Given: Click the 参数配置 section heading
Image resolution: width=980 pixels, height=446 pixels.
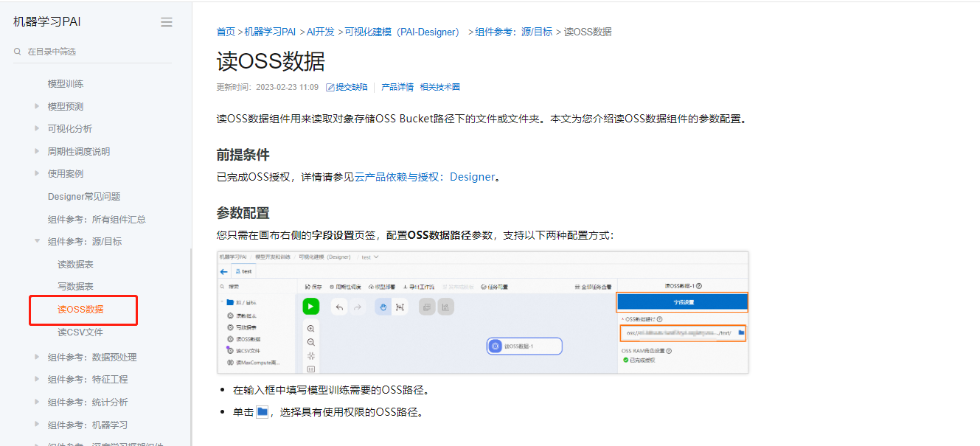Looking at the screenshot, I should click(243, 213).
